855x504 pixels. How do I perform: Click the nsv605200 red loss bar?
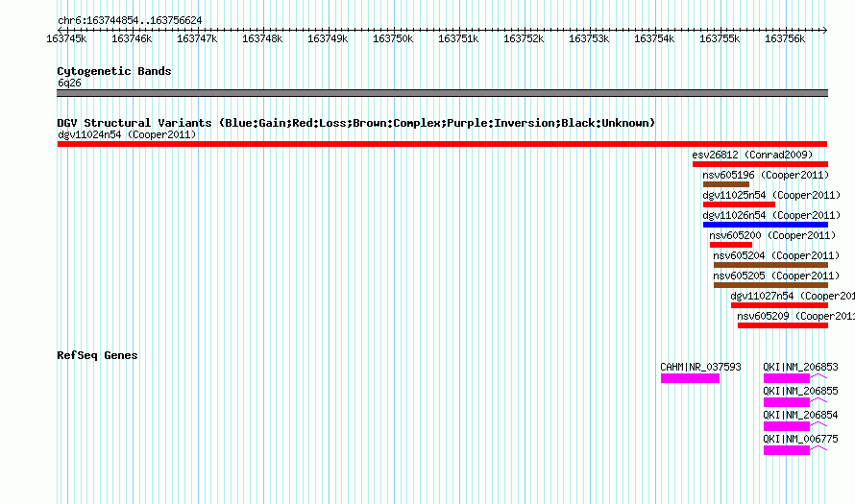(731, 245)
